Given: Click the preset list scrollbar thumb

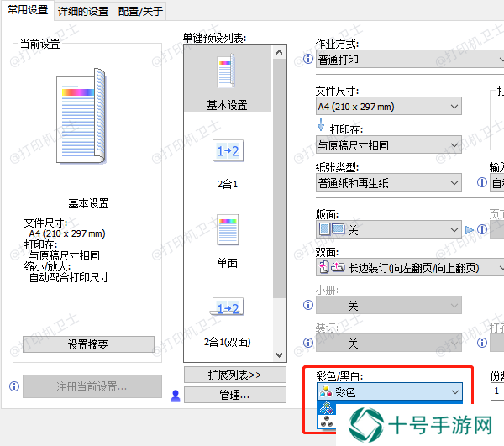Looking at the screenshot, I should (279, 178).
